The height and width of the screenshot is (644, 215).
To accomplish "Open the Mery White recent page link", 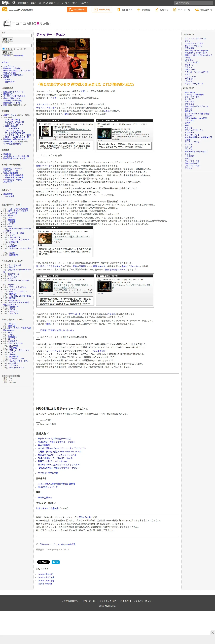I will coord(190,92).
